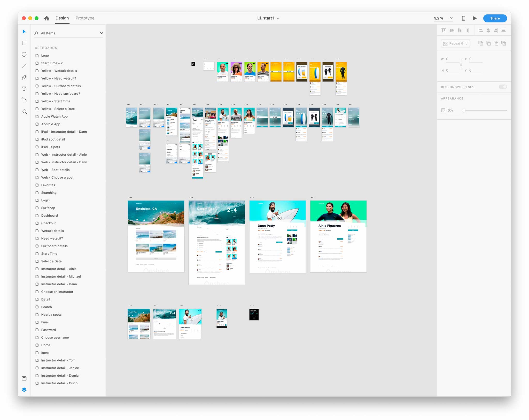Toggle the lock aspect ratio icon
The width and height of the screenshot is (529, 420).
(x=461, y=65)
